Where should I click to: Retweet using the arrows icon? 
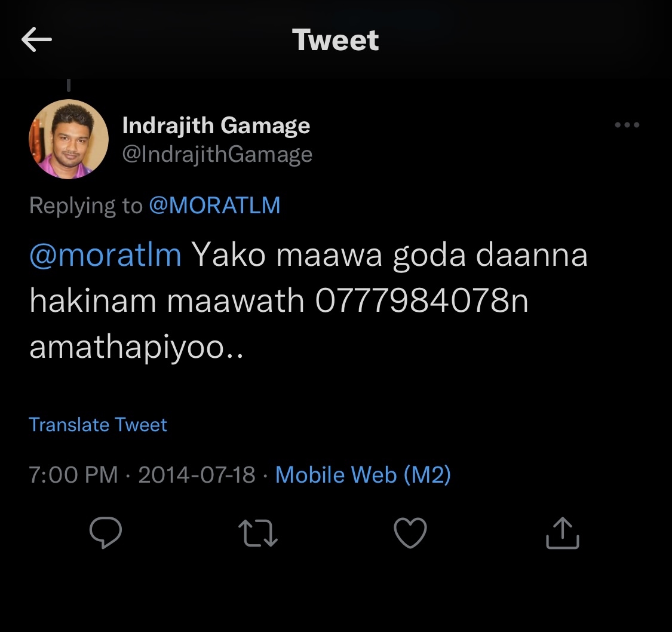[x=258, y=533]
